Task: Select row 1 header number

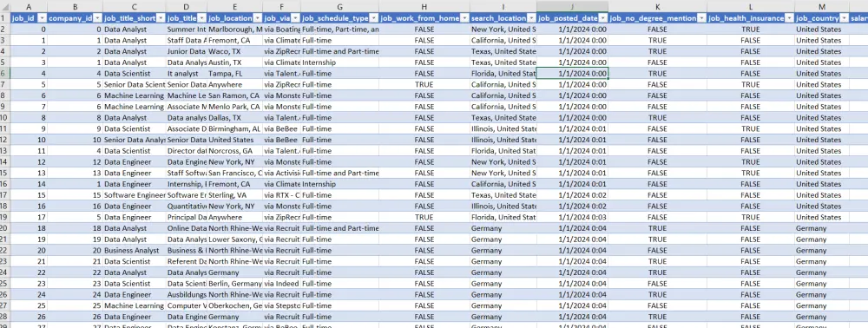Action: click(x=5, y=18)
